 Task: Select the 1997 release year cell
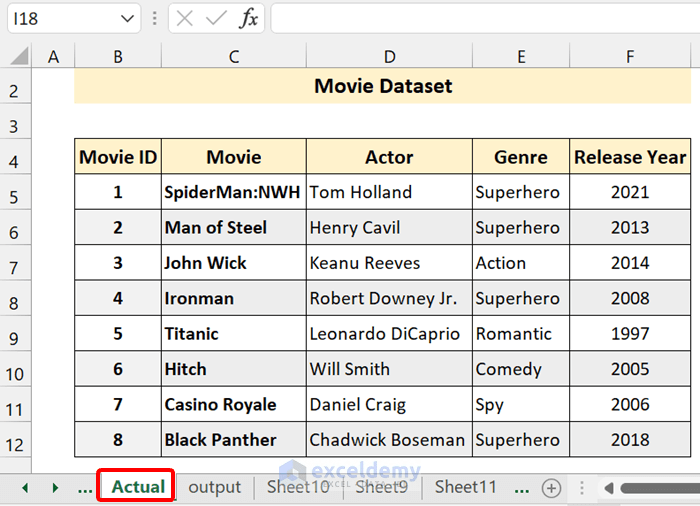630,334
